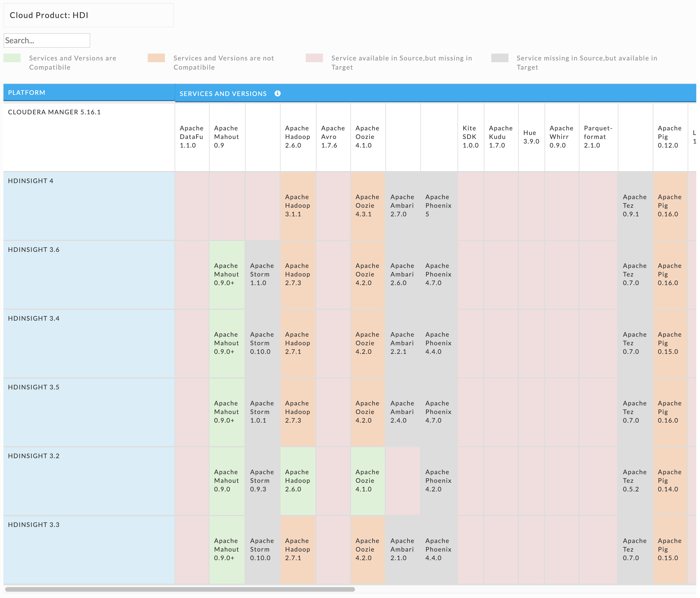The width and height of the screenshot is (700, 598).
Task: Select the HDINSIGHT 4 platform row
Action: click(x=89, y=206)
